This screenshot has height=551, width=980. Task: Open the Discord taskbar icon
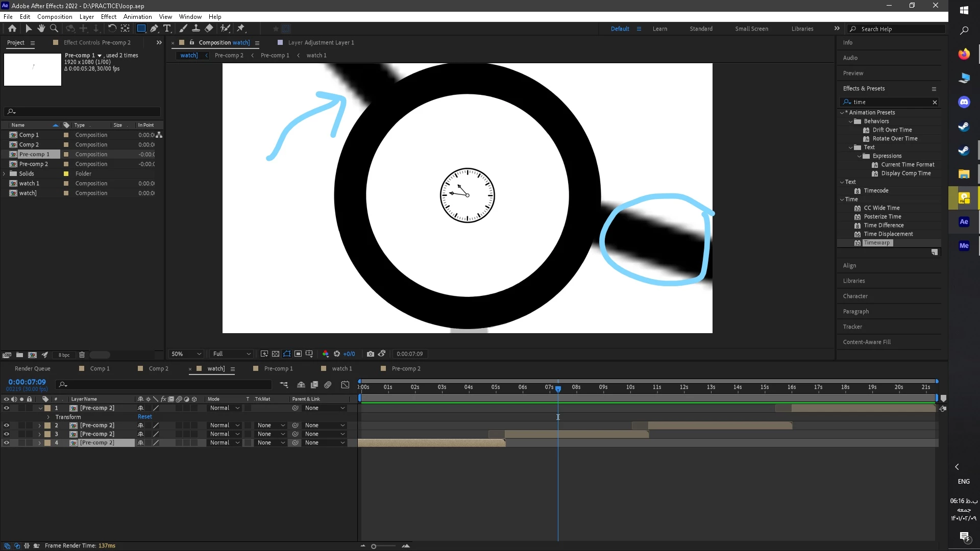click(x=964, y=102)
